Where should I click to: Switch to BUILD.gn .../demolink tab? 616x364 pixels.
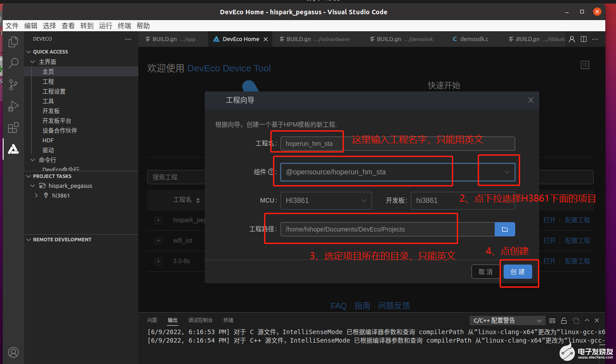click(404, 39)
